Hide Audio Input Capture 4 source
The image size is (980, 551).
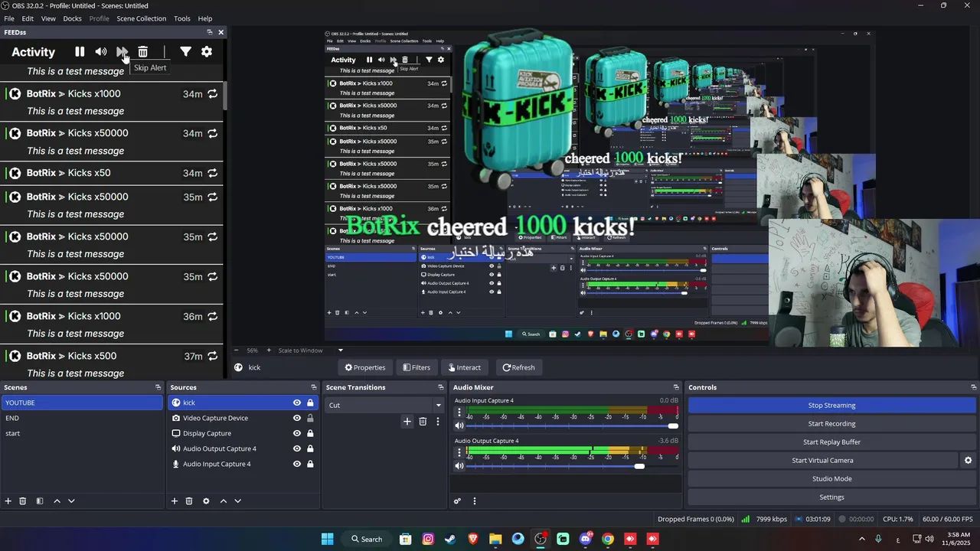297,465
